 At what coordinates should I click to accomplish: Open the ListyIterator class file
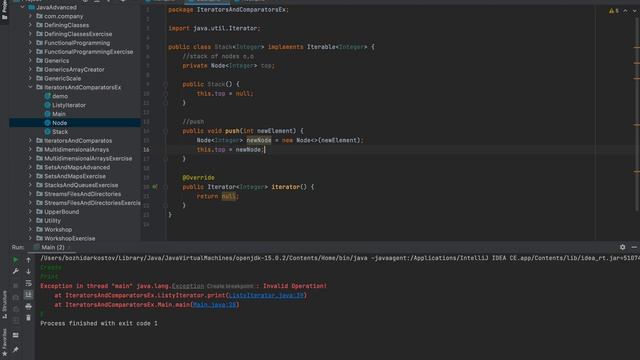tap(69, 105)
